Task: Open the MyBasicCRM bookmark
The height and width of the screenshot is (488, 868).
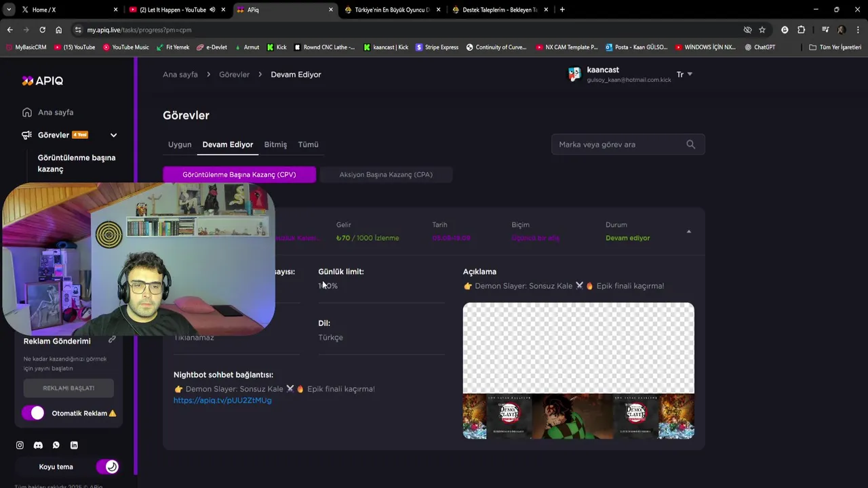Action: coord(26,47)
